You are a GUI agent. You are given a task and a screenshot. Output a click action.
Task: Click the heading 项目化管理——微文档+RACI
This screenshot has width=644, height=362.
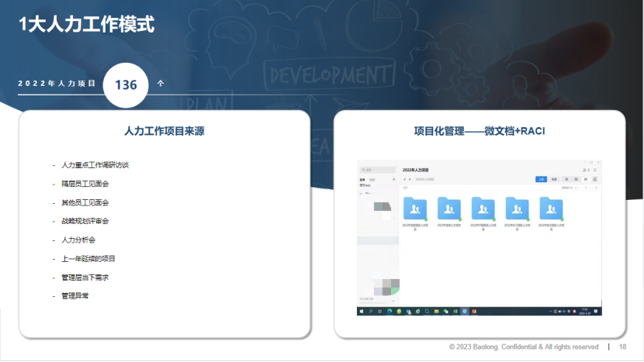480,131
